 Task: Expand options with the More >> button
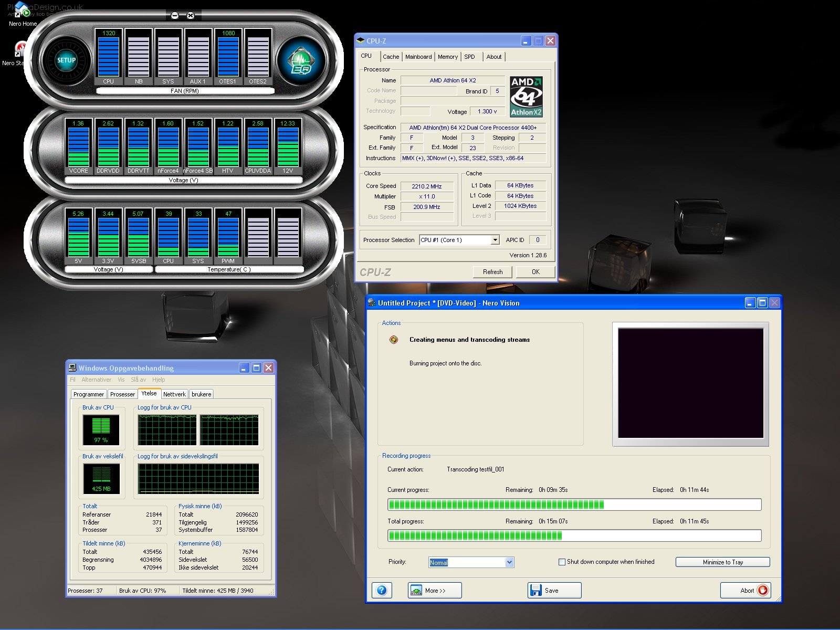click(435, 591)
